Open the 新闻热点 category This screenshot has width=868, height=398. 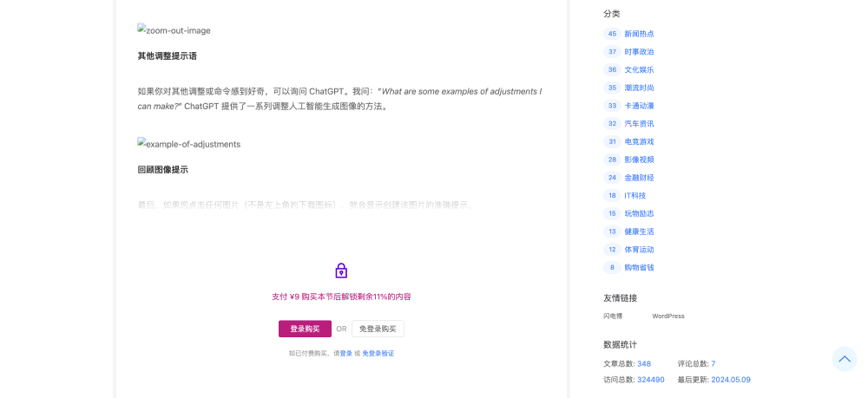640,34
